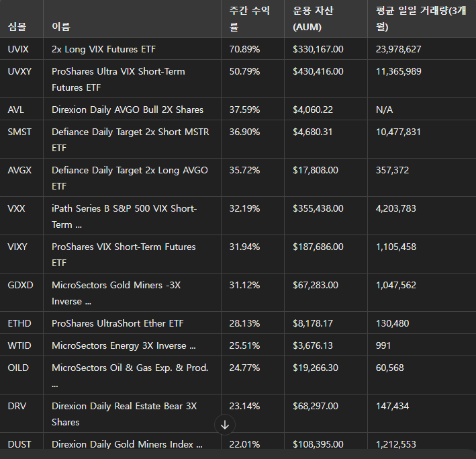Click the 31.94% weekly return value

[244, 247]
